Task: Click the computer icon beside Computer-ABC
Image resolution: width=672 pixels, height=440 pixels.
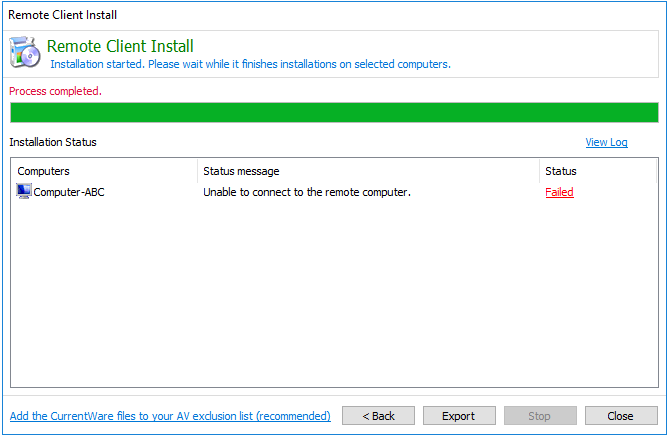Action: (24, 191)
